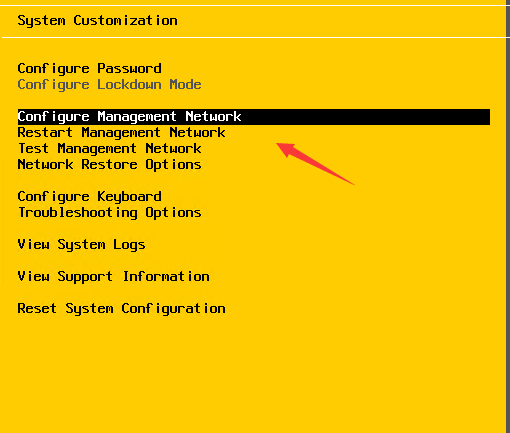Click the dark vertical bar at the panel's right edge
Image resolution: width=510 pixels, height=433 pixels.
508,217
